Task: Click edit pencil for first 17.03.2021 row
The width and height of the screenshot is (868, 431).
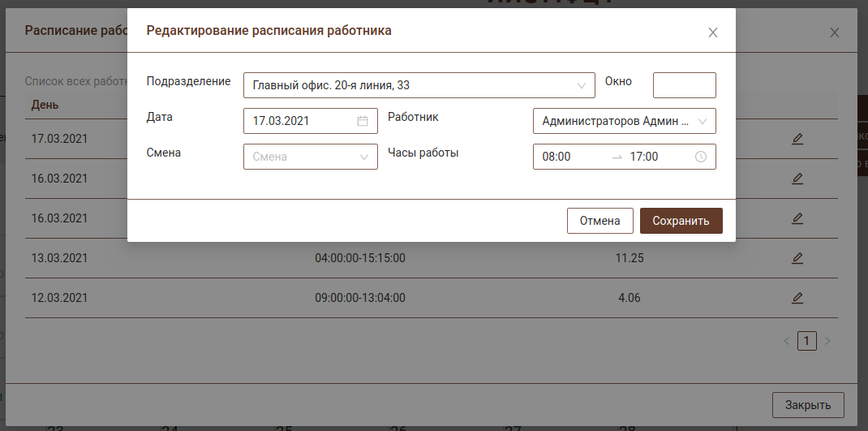Action: click(x=797, y=139)
